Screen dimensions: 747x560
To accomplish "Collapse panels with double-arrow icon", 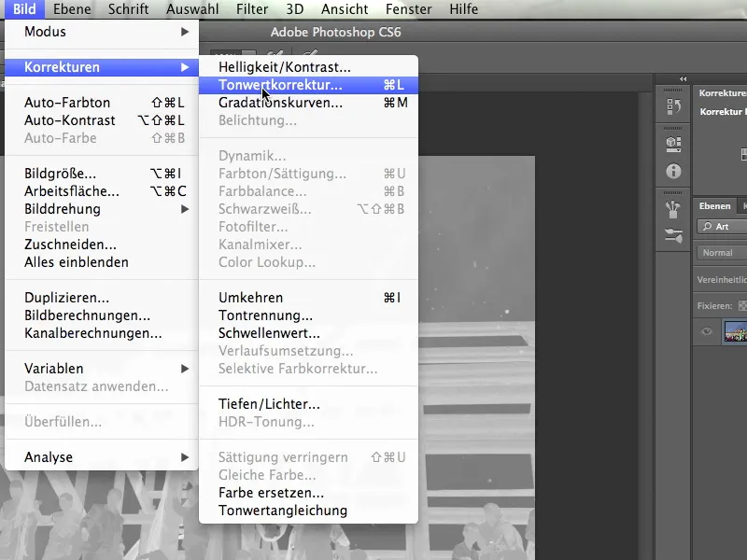I will point(684,79).
